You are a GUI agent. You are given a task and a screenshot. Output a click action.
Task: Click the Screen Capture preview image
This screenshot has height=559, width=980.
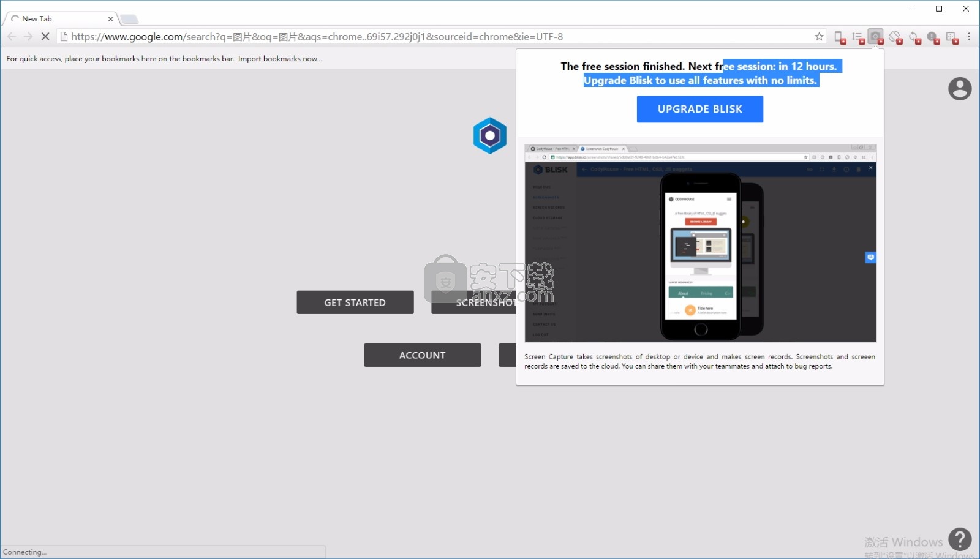pyautogui.click(x=701, y=243)
